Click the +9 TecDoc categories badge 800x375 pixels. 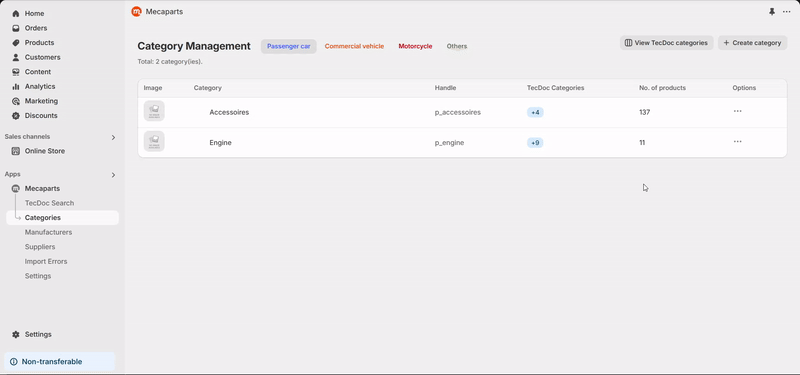[x=535, y=143]
